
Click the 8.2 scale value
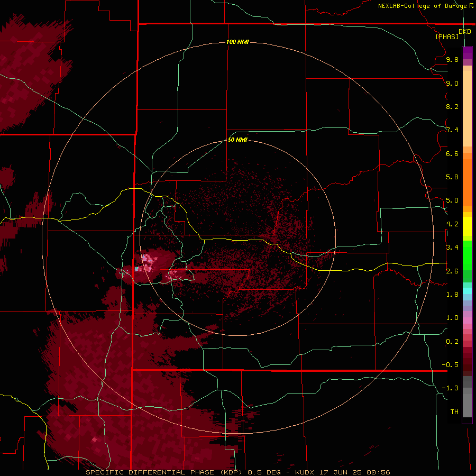coord(452,106)
